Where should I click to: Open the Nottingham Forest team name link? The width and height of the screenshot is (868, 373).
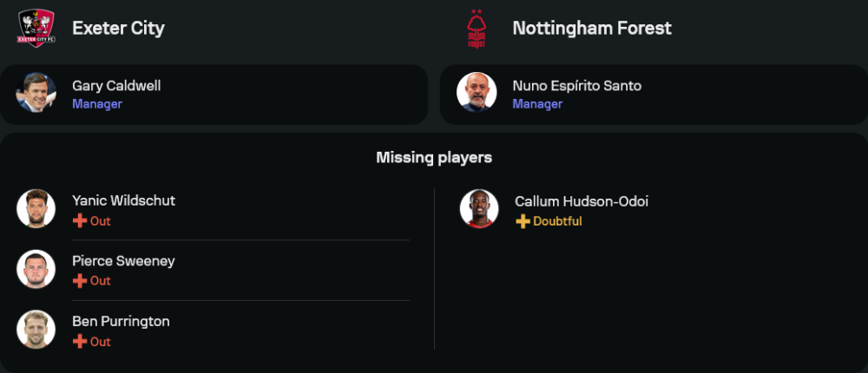coord(592,28)
